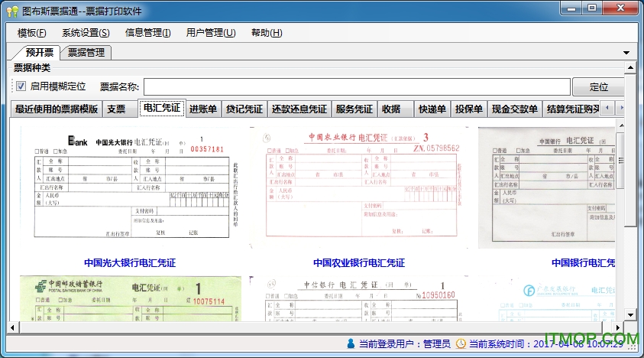644x358 pixels.
Task: Click the vertical scrollbar down arrow
Action: click(630, 314)
